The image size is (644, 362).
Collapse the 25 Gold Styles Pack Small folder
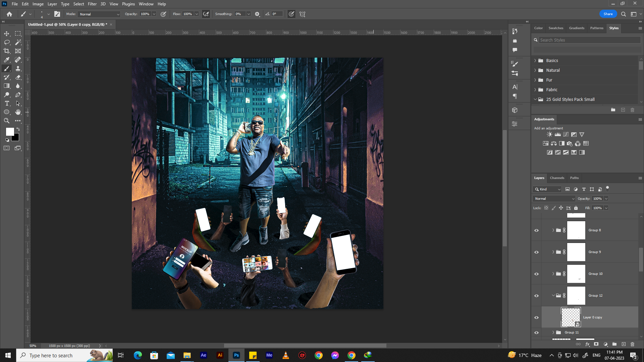535,100
